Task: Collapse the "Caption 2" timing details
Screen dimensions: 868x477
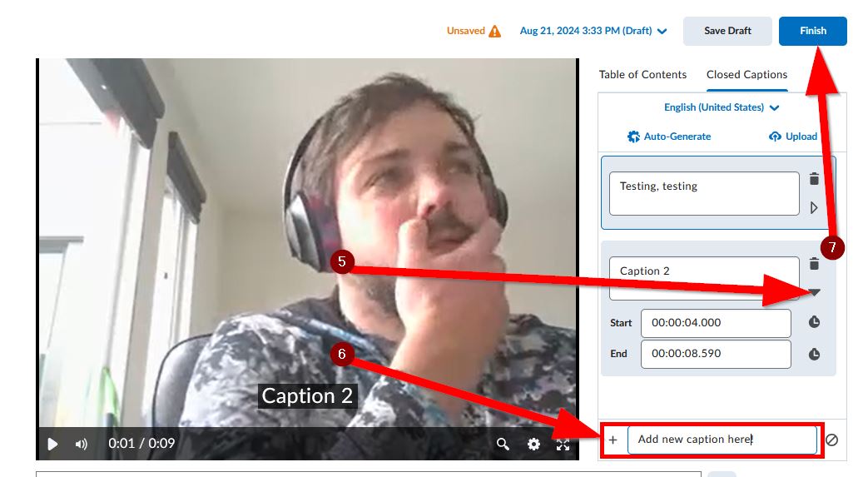Action: coord(814,291)
